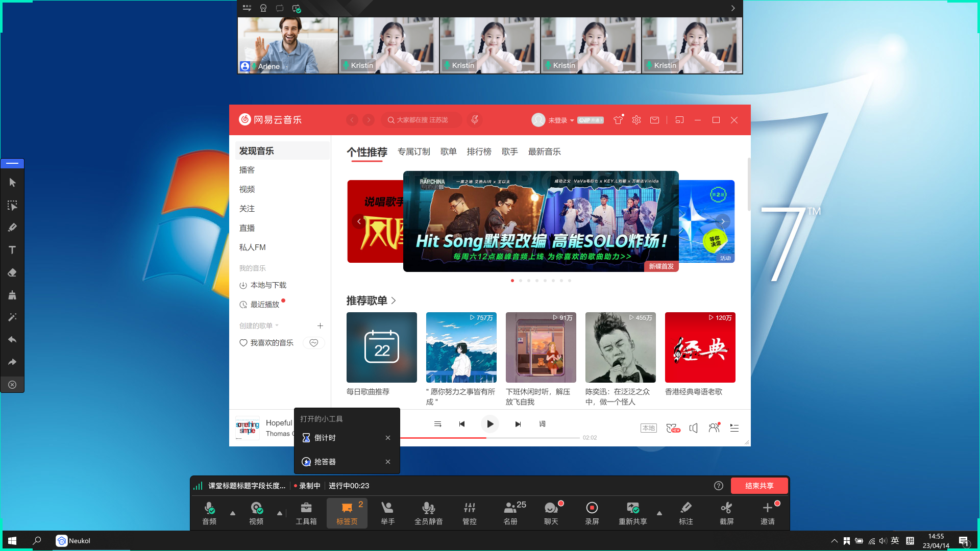Click 结束共享 to stop sharing
The height and width of the screenshot is (551, 980).
(759, 486)
